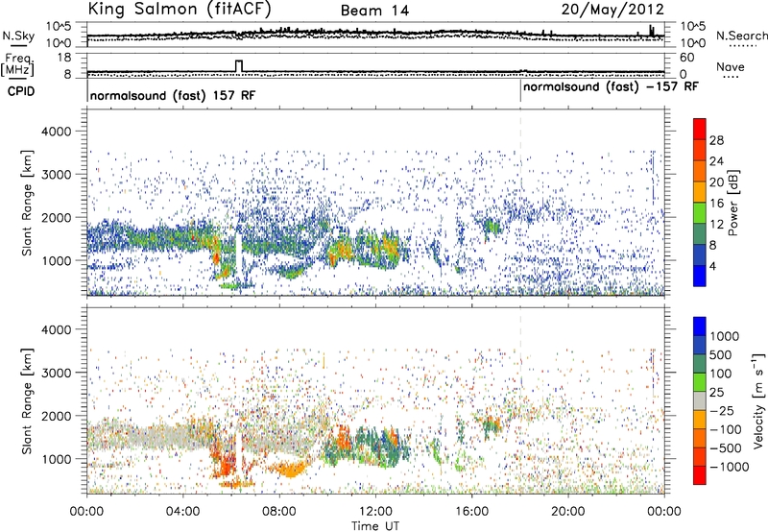This screenshot has height=532, width=768.
Task: Click the orange velocity patch near 08:30
Action: [290, 470]
